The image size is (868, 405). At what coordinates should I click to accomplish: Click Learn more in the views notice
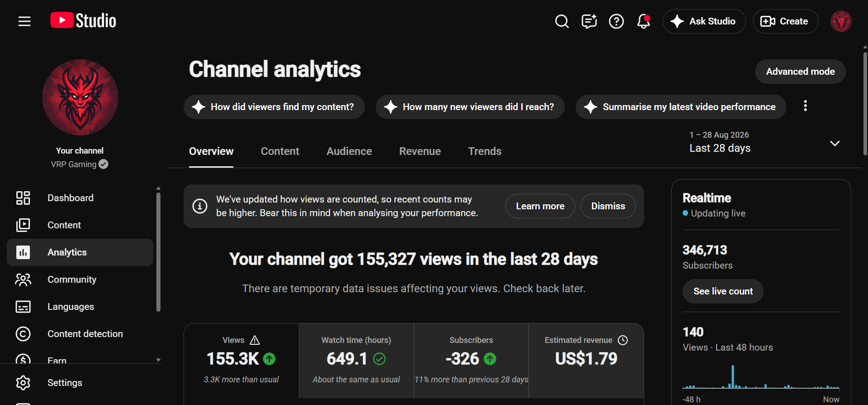(540, 206)
